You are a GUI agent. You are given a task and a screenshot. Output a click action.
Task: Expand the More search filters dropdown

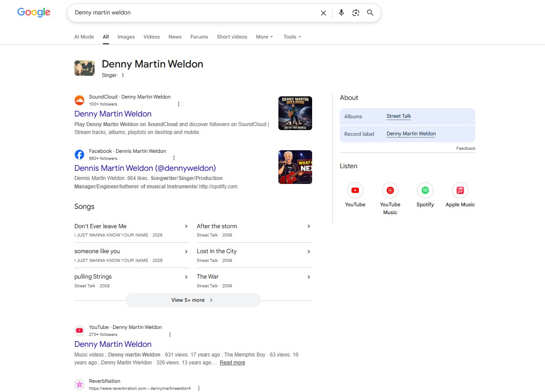(x=264, y=37)
